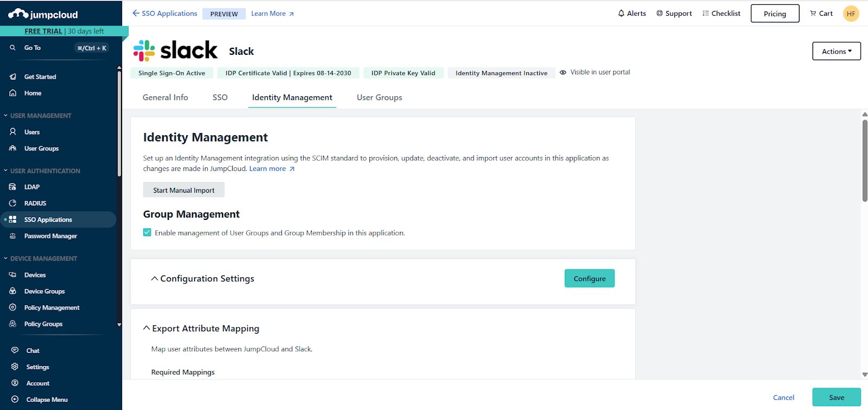Click the Cart shopping icon
The image size is (868, 410).
pyautogui.click(x=813, y=13)
